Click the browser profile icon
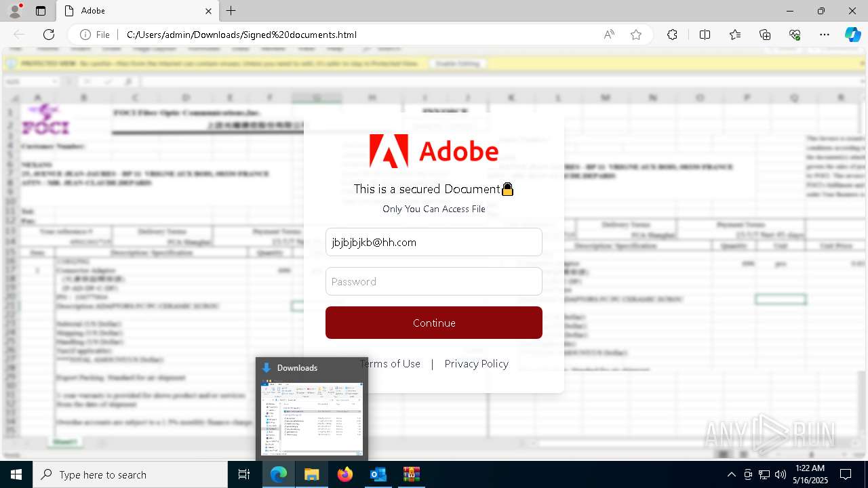 [x=15, y=11]
